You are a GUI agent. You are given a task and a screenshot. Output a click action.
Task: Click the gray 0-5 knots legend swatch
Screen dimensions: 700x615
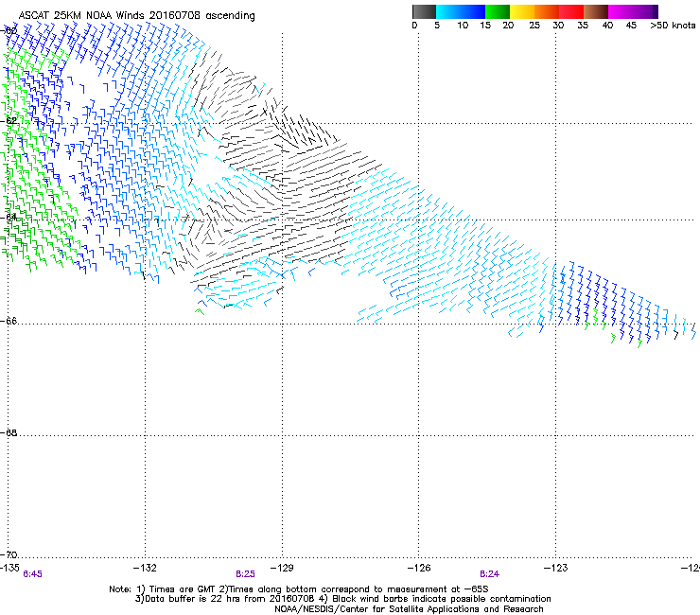[424, 11]
